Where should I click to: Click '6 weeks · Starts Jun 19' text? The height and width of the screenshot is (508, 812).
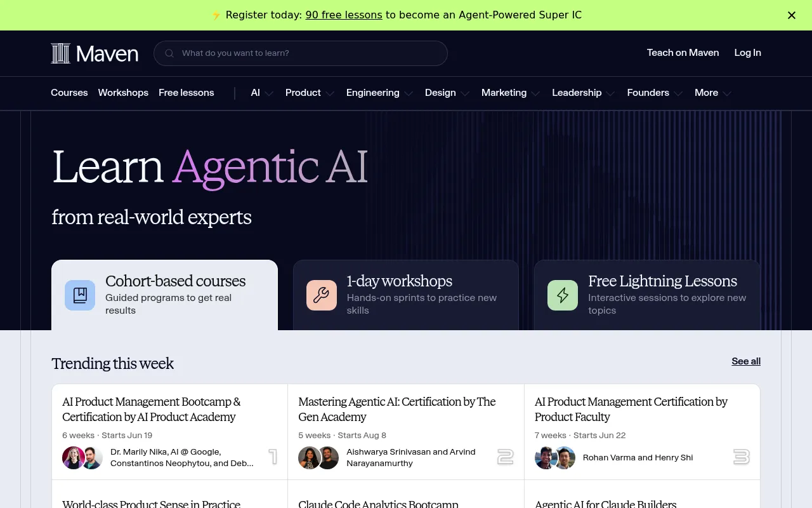107,436
